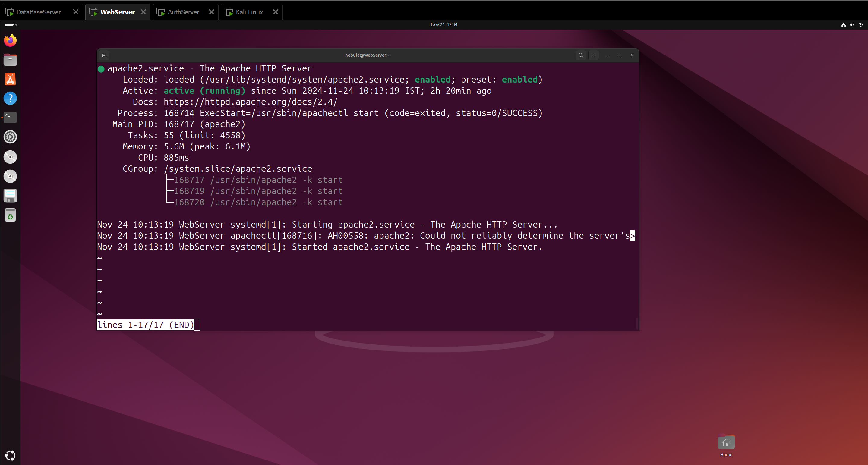Open the Trash icon in dock
Viewport: 868px width, 465px height.
pos(10,215)
